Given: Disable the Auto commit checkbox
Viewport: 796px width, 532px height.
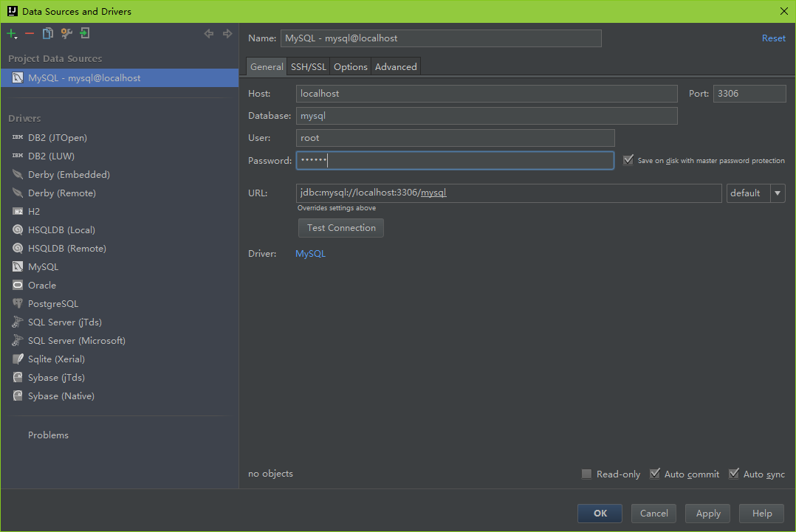Looking at the screenshot, I should [x=655, y=474].
